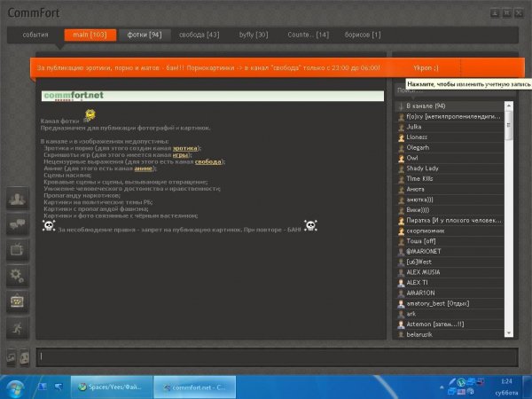The width and height of the screenshot is (532, 399).
Task: Select user Shady Lady in list
Action: coord(450,168)
